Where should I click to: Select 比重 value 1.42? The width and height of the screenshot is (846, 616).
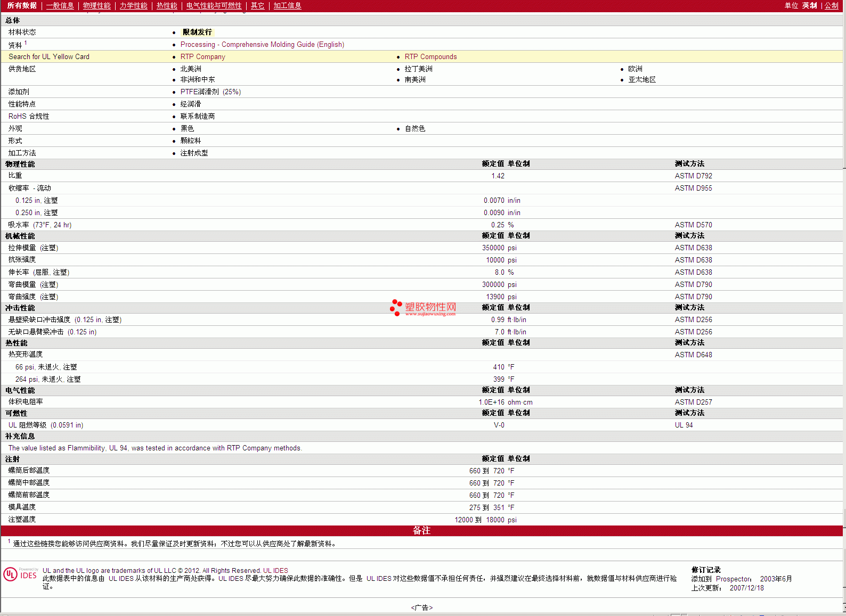[x=498, y=176]
